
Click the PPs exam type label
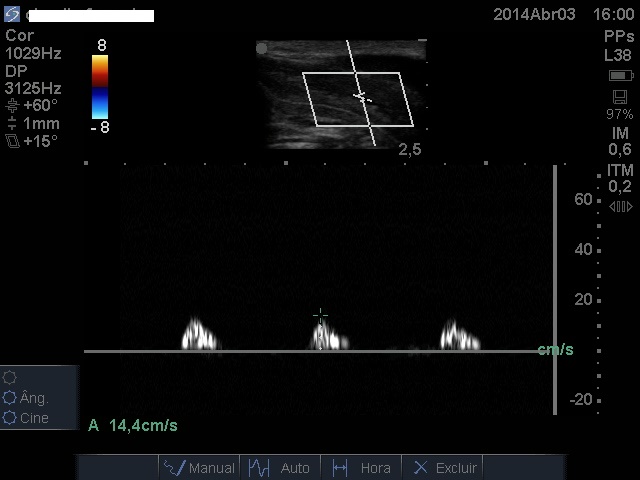(619, 35)
